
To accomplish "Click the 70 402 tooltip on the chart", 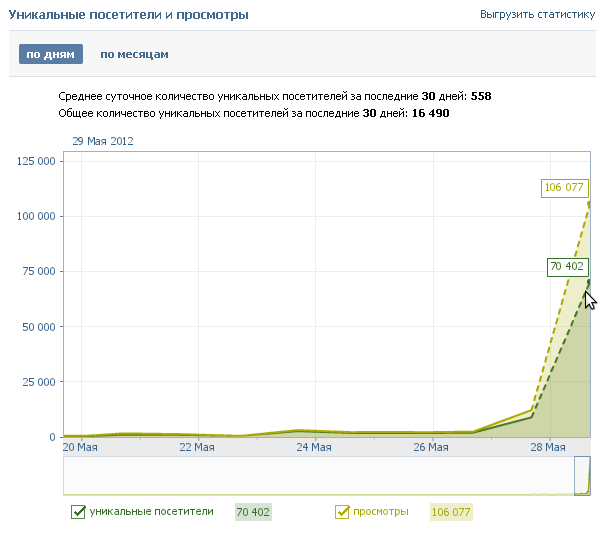I will pyautogui.click(x=567, y=266).
